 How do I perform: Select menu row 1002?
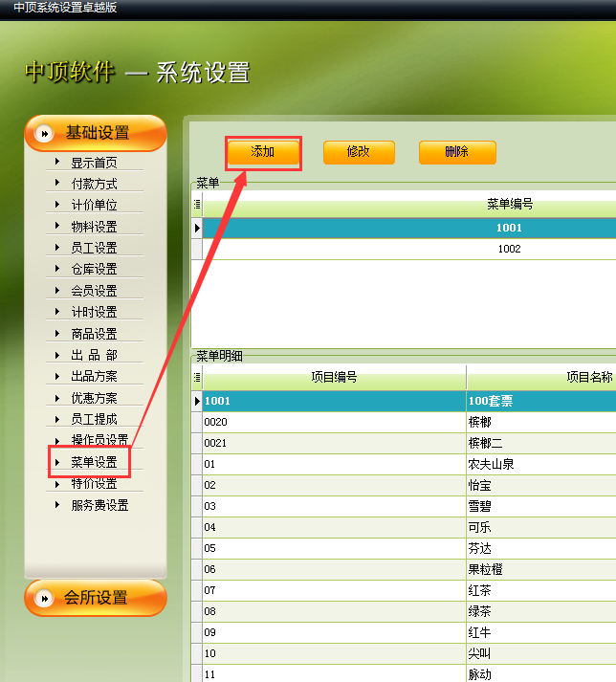(x=409, y=249)
